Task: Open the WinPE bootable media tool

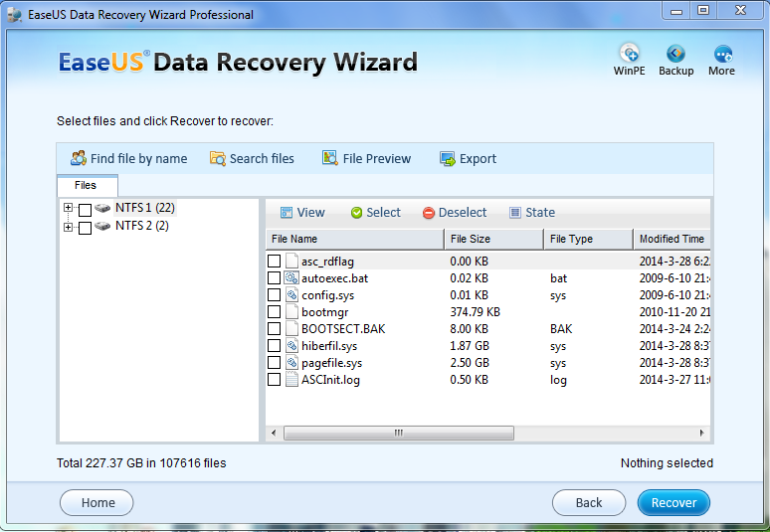Action: pos(629,60)
